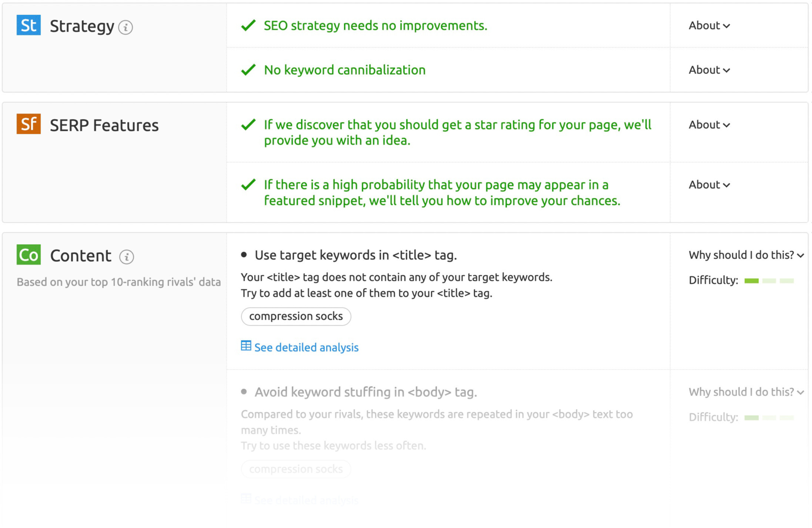
Task: Select the Use target keywords in title tag idea
Action: 355,255
